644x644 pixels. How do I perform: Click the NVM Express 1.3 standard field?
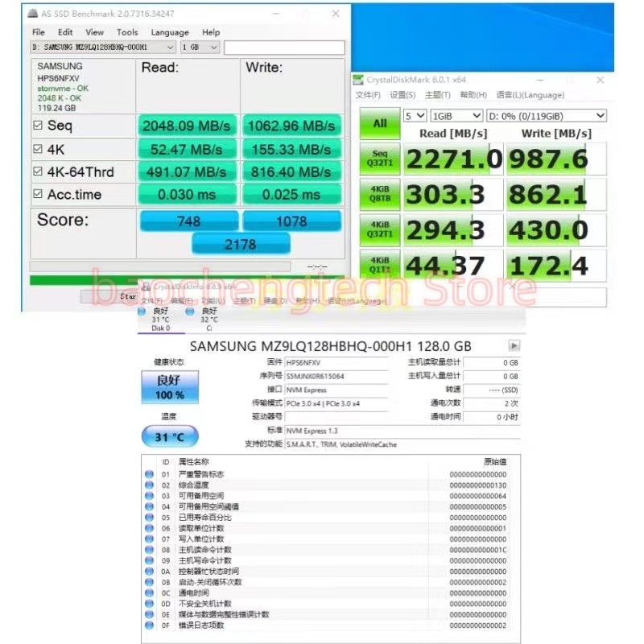(x=402, y=431)
